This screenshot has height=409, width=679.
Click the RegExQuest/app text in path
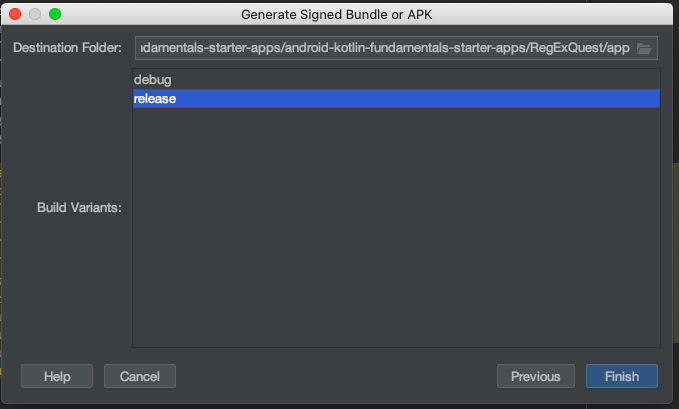tap(579, 48)
